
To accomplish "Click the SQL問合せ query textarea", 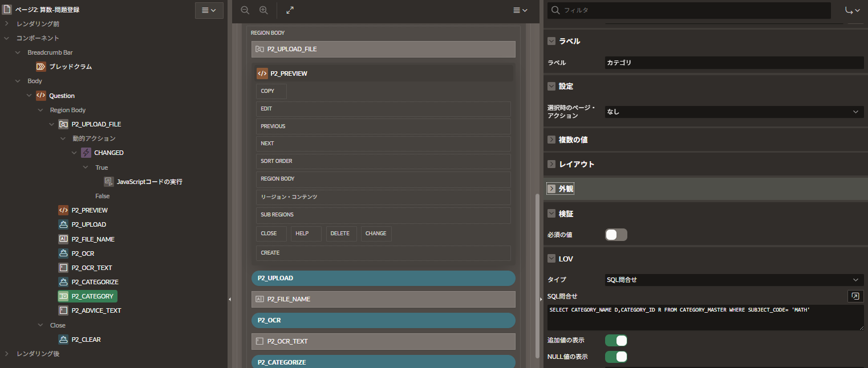I will pyautogui.click(x=705, y=317).
